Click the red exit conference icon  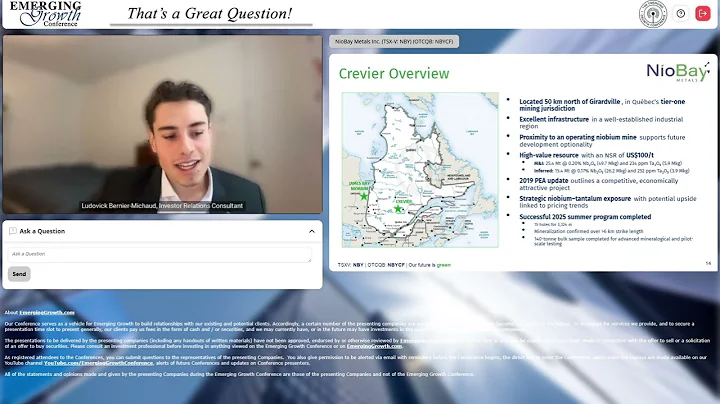(x=703, y=14)
